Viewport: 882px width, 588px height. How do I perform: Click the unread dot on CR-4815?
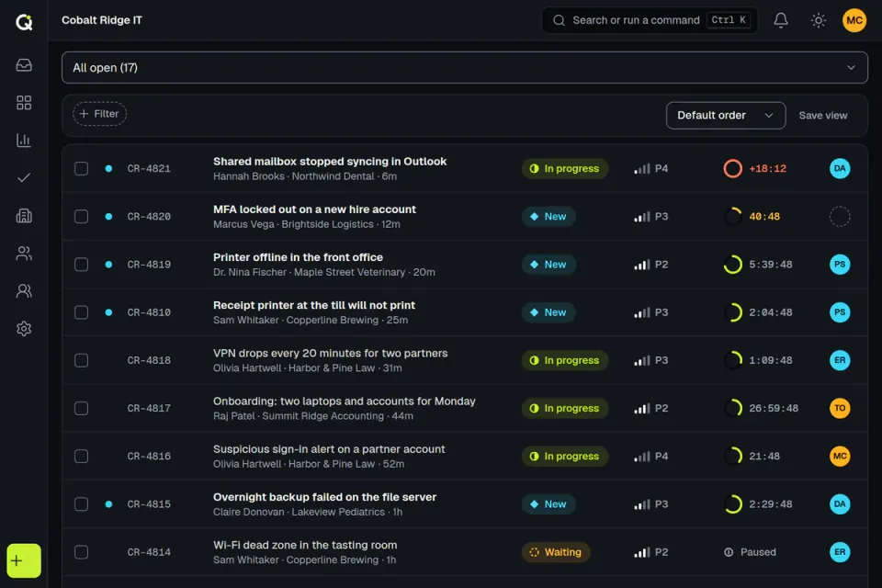pyautogui.click(x=108, y=504)
